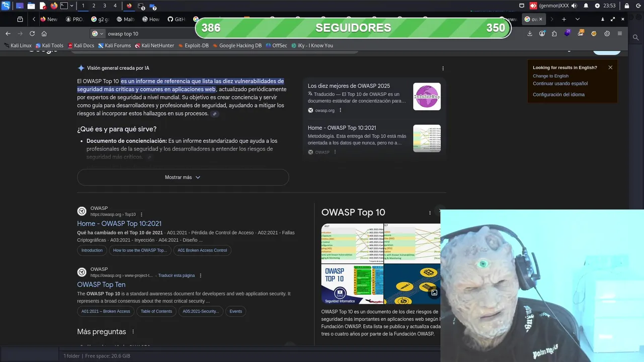Viewport: 644px width, 362px height.
Task: Click the Introduction sitelink chip
Action: [92, 250]
